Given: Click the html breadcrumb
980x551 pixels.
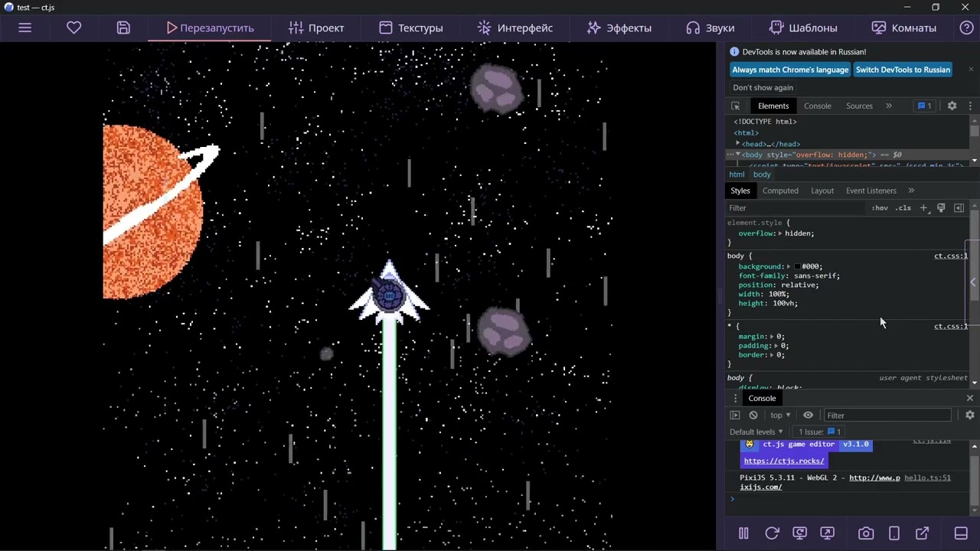Looking at the screenshot, I should coord(737,174).
